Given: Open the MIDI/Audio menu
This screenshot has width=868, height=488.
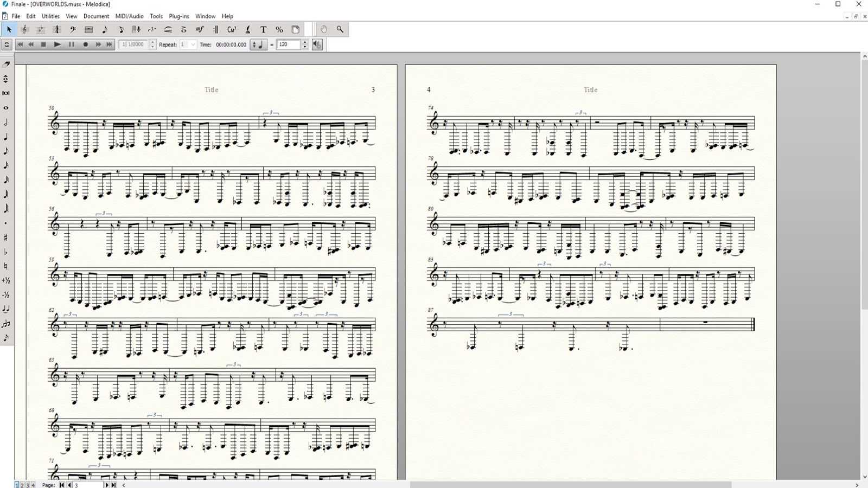Looking at the screenshot, I should point(129,16).
